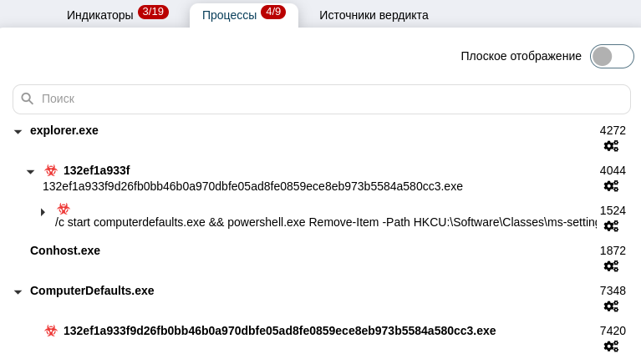The height and width of the screenshot is (364, 641).
Task: Select the Процессы tab
Action: click(230, 15)
